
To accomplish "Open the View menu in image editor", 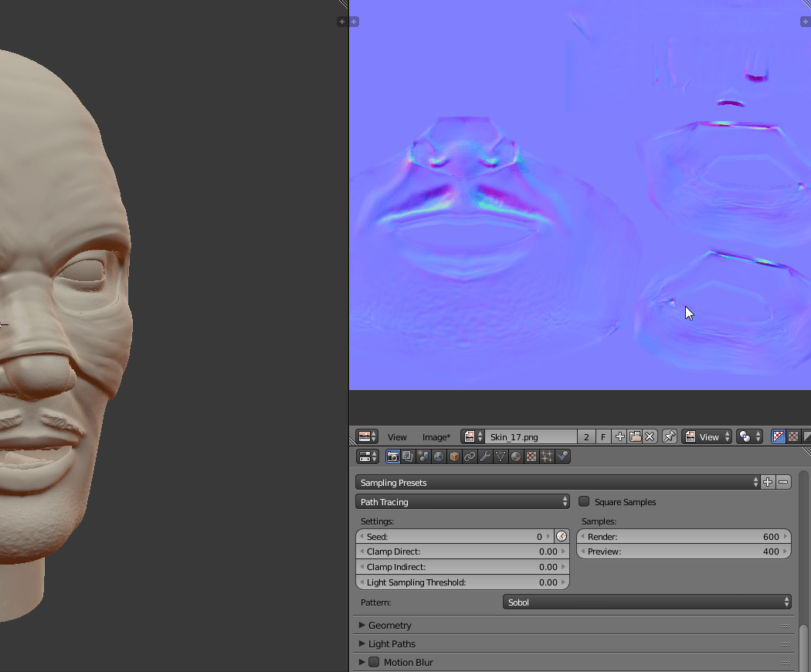I will (x=397, y=437).
